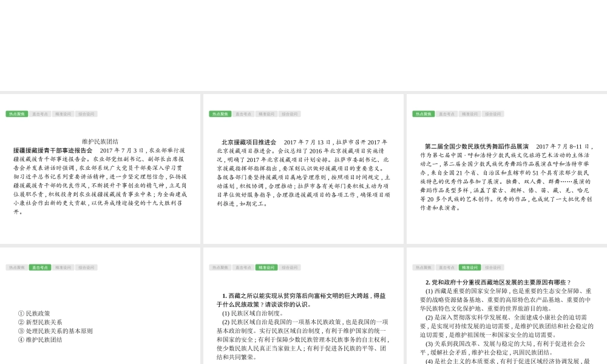Click the heading 维护民族团结 on first slide
The height and width of the screenshot is (364, 607).
[100, 141]
